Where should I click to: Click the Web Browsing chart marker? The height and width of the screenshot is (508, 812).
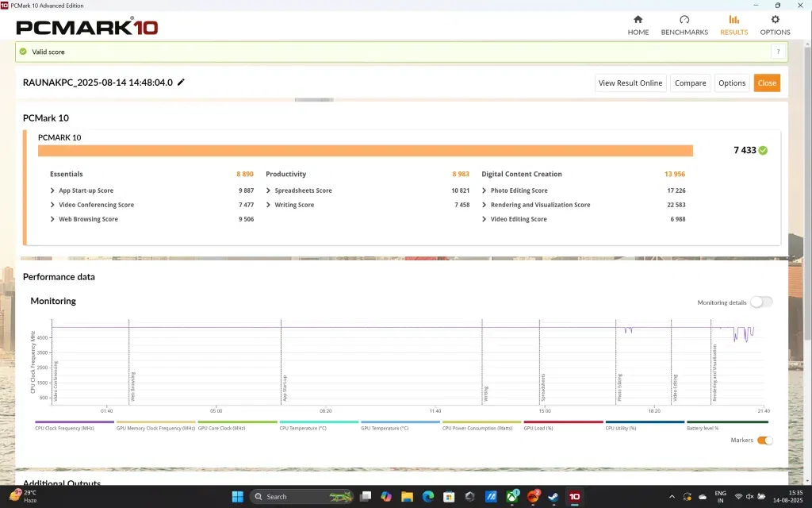pos(132,387)
